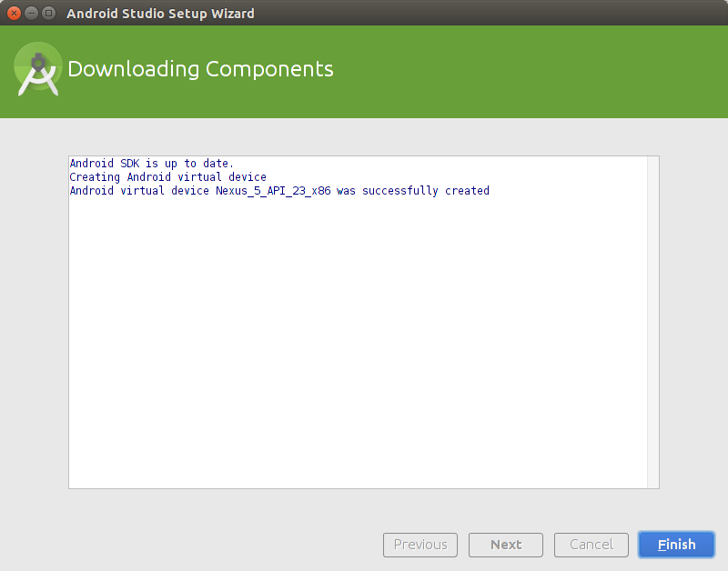Click the log output vertical scrollbar
The width and height of the screenshot is (728, 571).
pyautogui.click(x=652, y=322)
